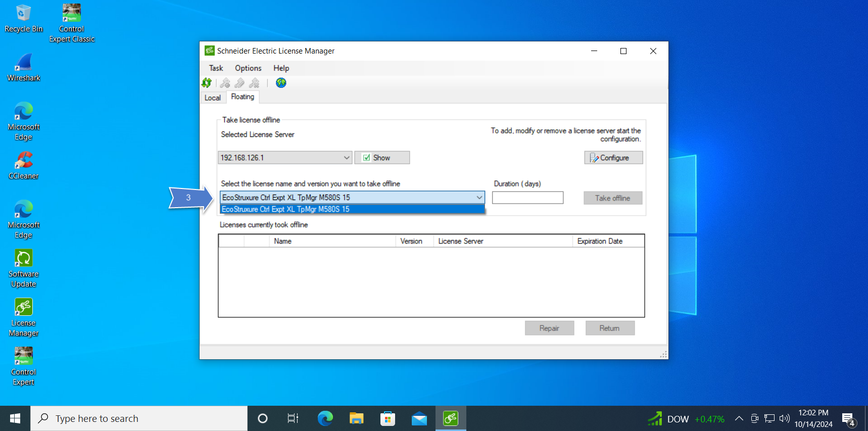
Task: Open the Options menu
Action: pyautogui.click(x=248, y=68)
